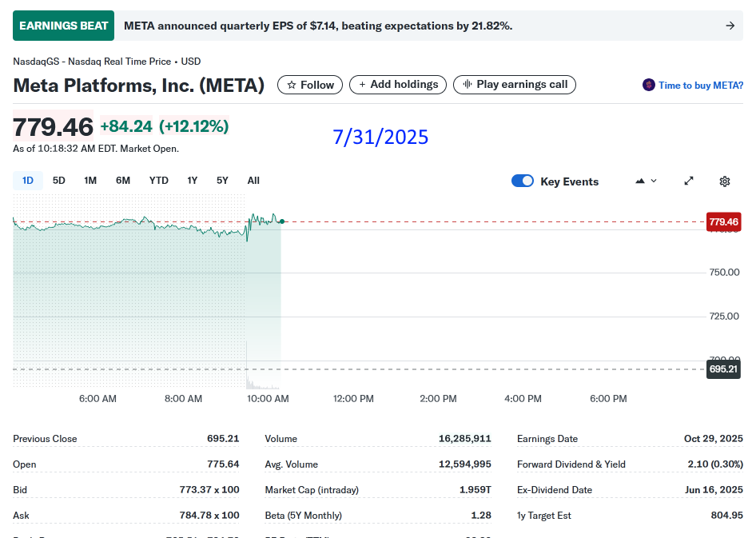Click the Add holdings button
756x538 pixels.
click(398, 85)
